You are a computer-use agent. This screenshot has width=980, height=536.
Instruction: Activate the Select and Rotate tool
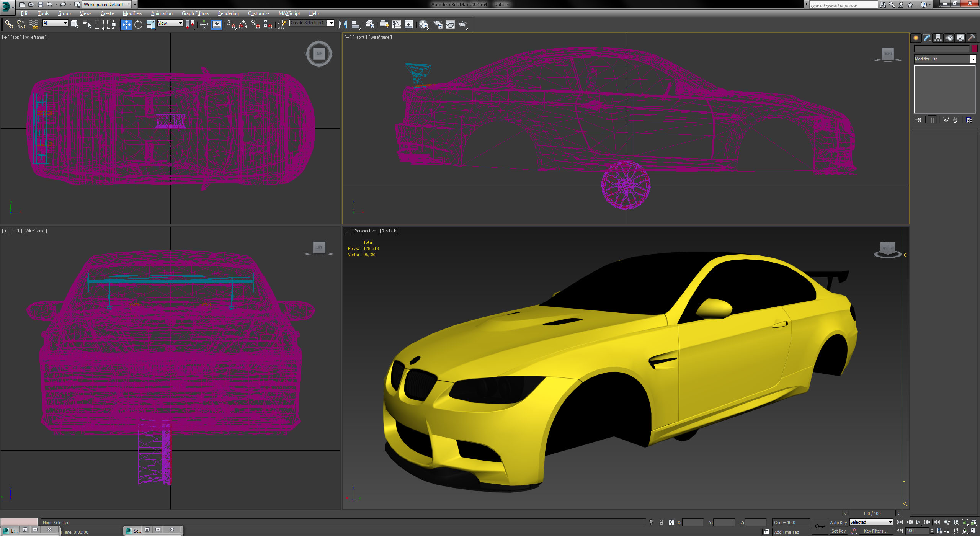click(x=138, y=25)
